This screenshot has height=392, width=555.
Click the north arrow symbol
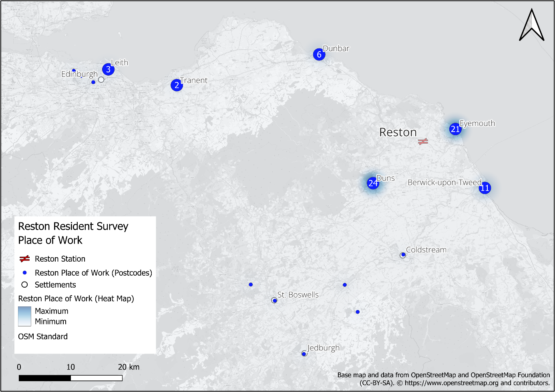(532, 25)
